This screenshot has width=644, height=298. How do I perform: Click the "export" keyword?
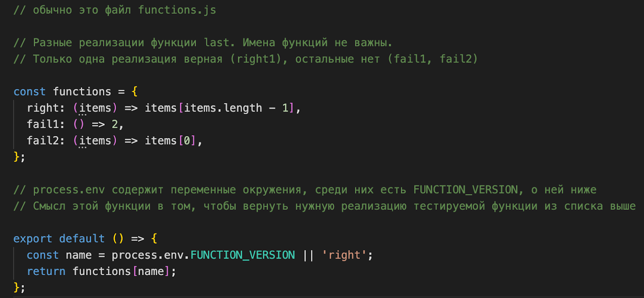33,239
